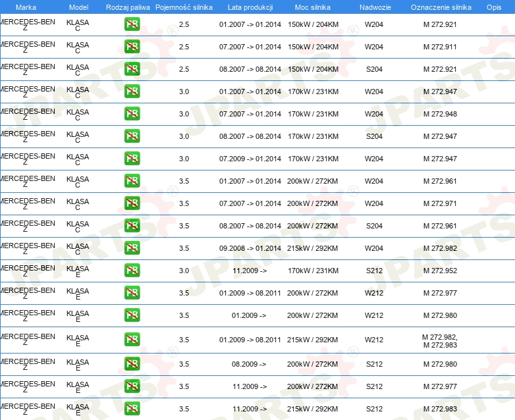Select engine code M 272.982 in the W204 row
This screenshot has width=515, height=420.
click(440, 248)
